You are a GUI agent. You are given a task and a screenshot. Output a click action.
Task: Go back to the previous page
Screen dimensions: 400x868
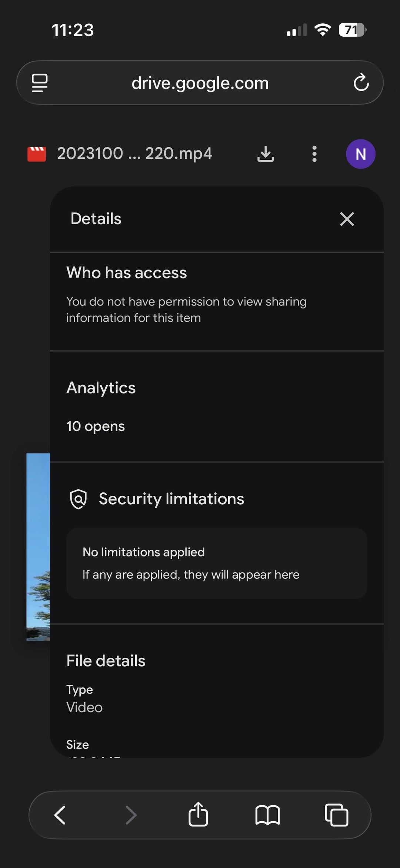click(60, 815)
